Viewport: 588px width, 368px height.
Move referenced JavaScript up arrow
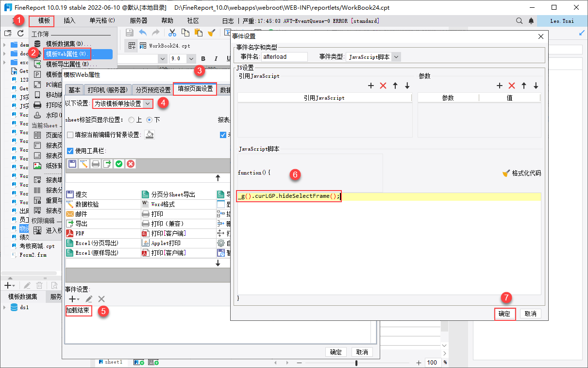pyautogui.click(x=395, y=86)
